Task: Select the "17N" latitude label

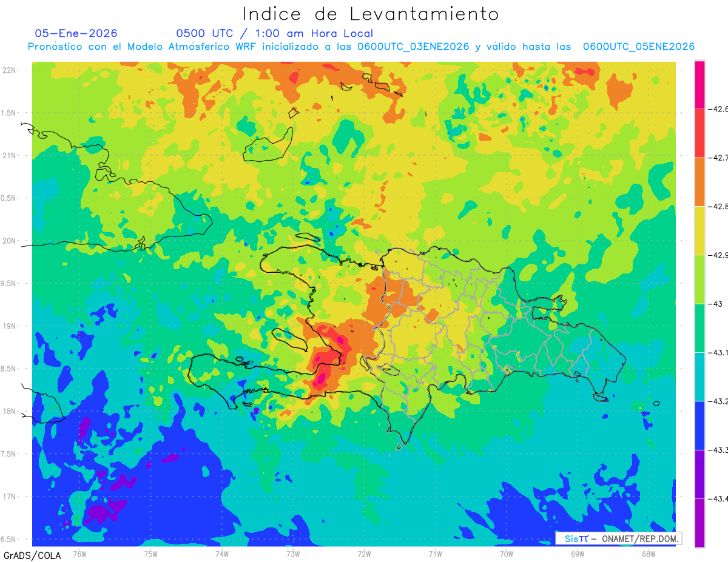Action: (10, 497)
